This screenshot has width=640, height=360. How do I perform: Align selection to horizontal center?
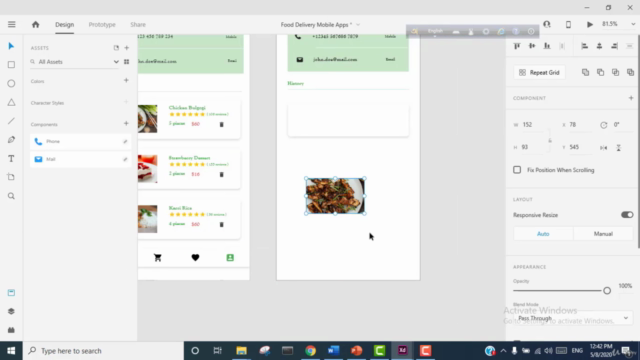(x=599, y=46)
